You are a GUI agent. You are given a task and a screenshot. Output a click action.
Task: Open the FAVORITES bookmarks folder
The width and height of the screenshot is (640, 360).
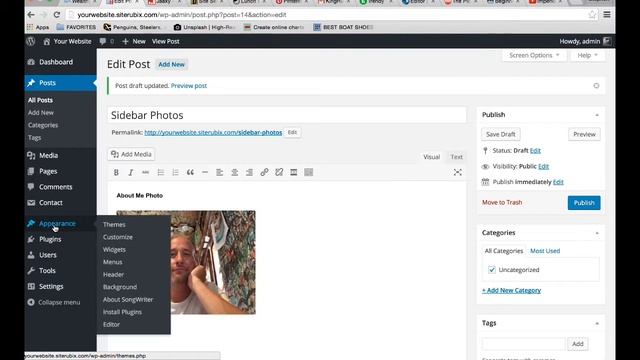click(x=76, y=27)
